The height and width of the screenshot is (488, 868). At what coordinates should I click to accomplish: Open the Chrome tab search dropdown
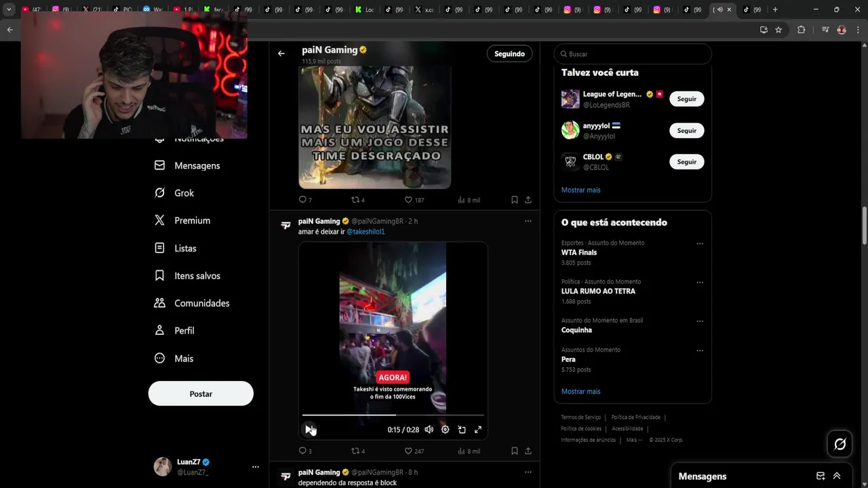[x=9, y=9]
